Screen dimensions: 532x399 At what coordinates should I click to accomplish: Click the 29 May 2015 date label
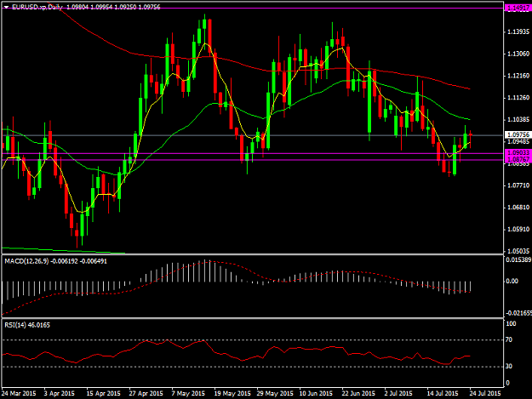(x=275, y=393)
